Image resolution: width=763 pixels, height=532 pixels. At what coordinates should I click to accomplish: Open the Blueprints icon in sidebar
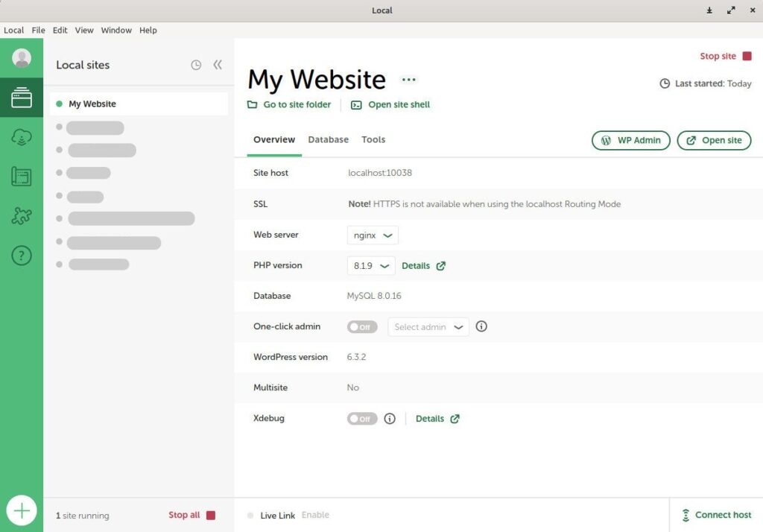[x=22, y=177]
